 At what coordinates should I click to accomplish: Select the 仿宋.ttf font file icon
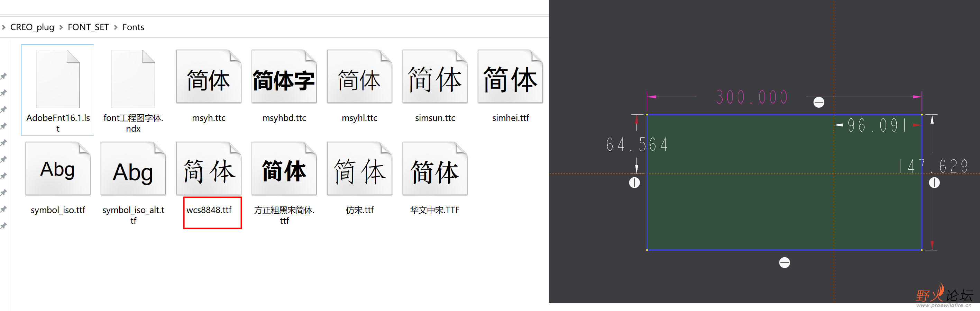[x=359, y=169]
